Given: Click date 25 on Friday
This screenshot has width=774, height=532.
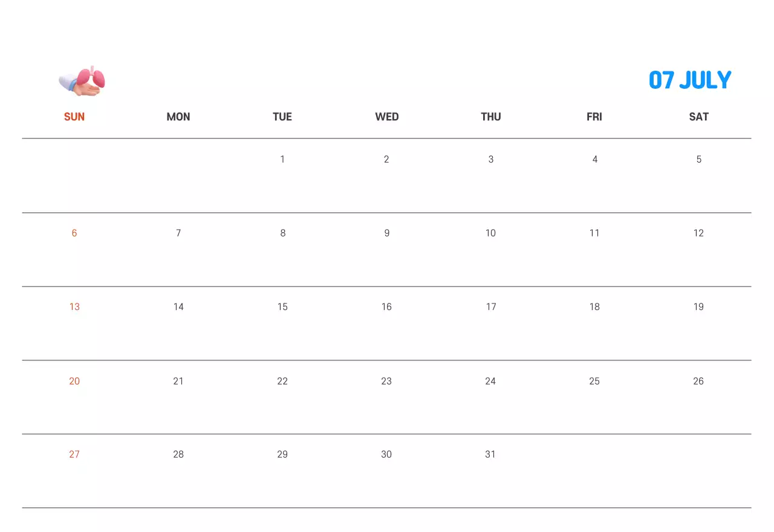Looking at the screenshot, I should [594, 381].
